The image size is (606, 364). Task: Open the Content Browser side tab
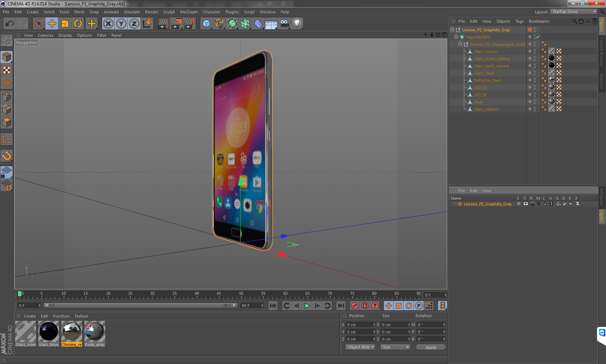tap(602, 52)
